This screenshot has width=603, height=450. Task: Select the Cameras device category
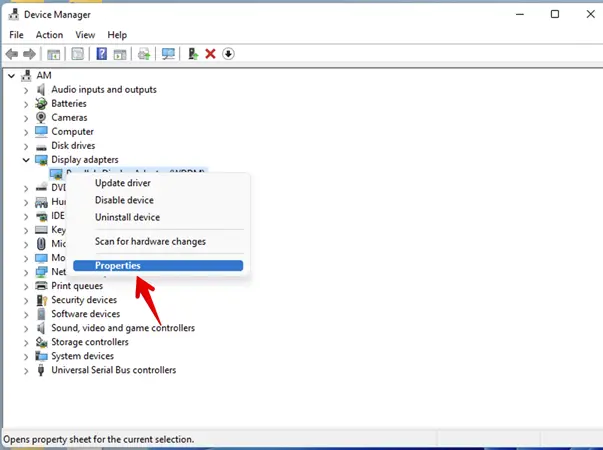(69, 118)
